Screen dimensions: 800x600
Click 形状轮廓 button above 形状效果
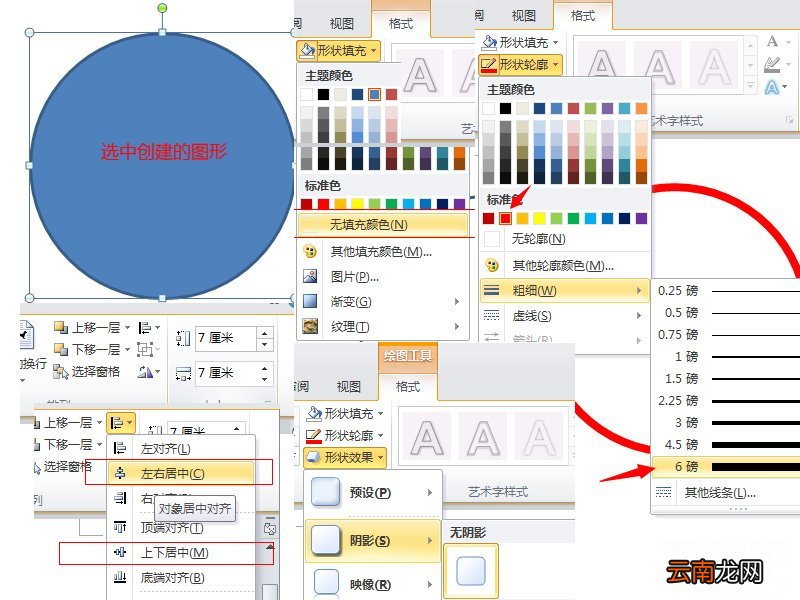point(345,435)
